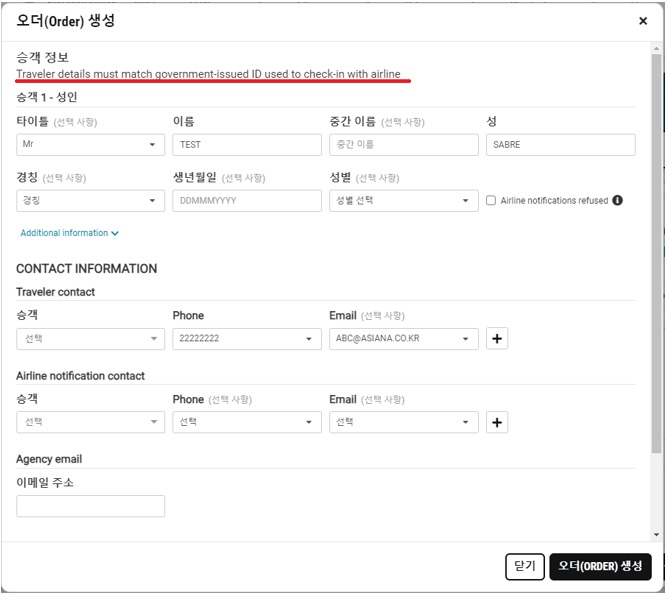This screenshot has width=666, height=595.
Task: Click the scrollbar down arrow
Action: pyautogui.click(x=656, y=535)
